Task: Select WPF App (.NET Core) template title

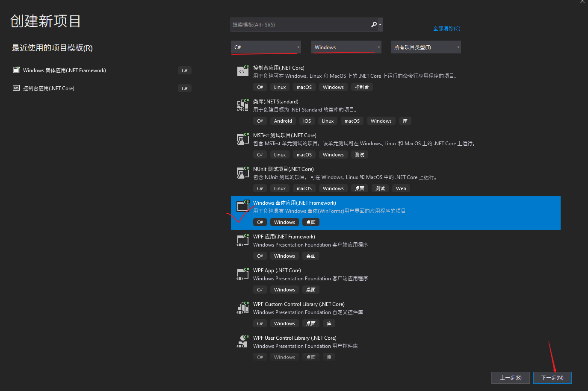Action: (x=277, y=270)
